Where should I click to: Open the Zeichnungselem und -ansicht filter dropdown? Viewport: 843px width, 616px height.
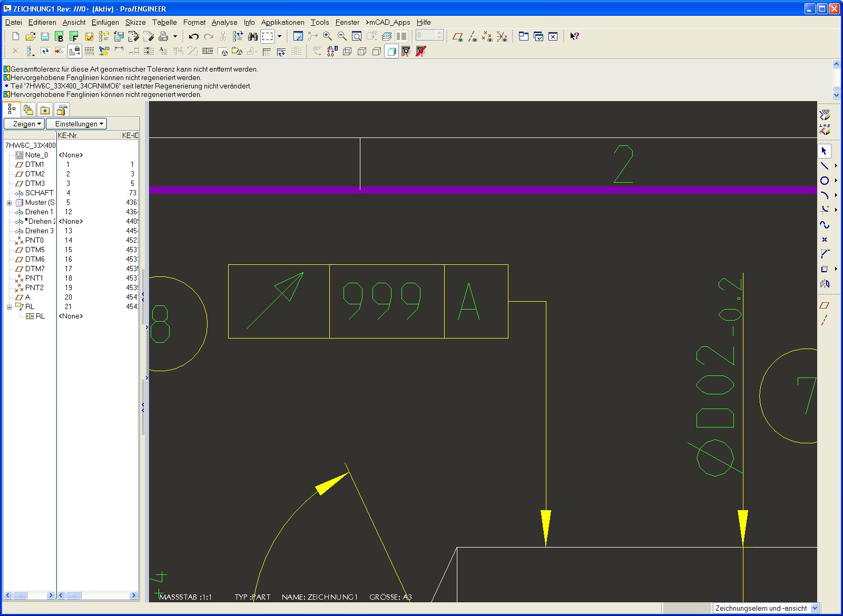815,608
